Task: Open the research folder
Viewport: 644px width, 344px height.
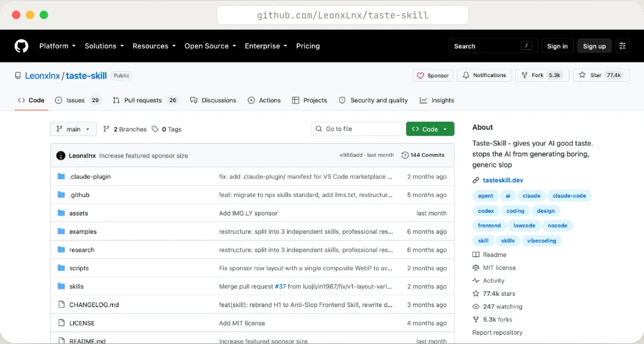Action: click(x=82, y=250)
